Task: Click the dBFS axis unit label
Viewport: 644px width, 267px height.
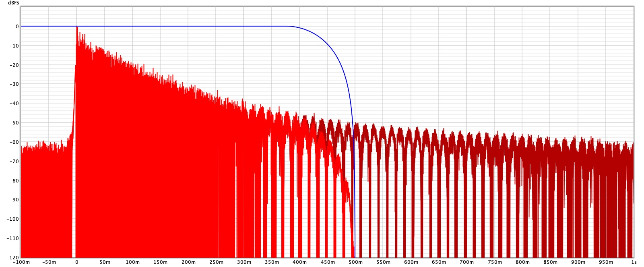Action: point(13,3)
